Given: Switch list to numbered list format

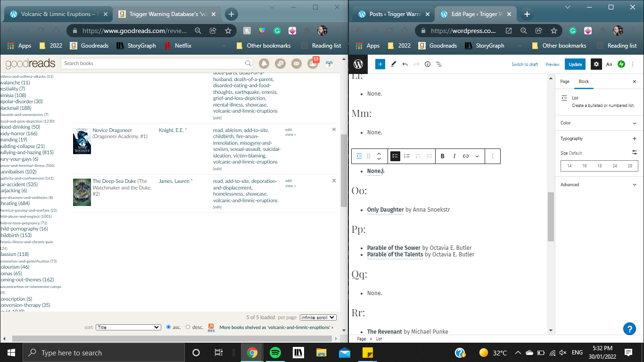Looking at the screenshot, I should 407,156.
